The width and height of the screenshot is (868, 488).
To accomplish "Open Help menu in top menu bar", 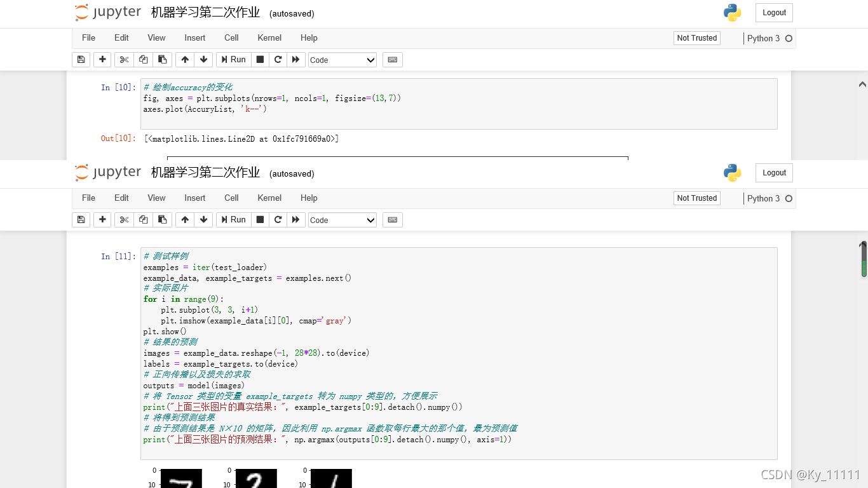I will pyautogui.click(x=309, y=38).
